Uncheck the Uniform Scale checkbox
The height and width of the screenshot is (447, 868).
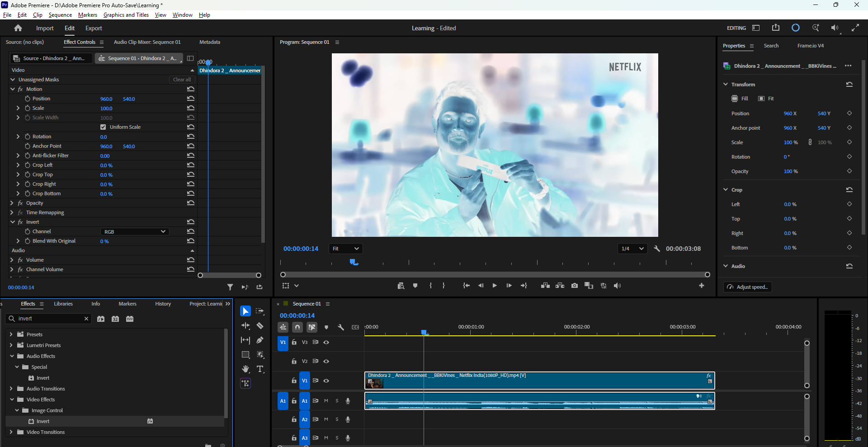point(103,127)
